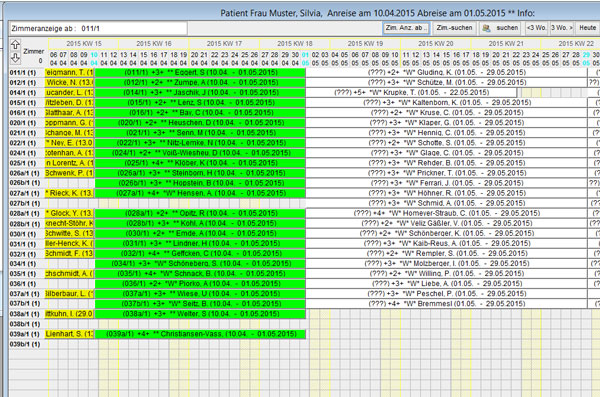Click the search icon beside suchen
Screen dimensions: 600x397
tap(486, 28)
